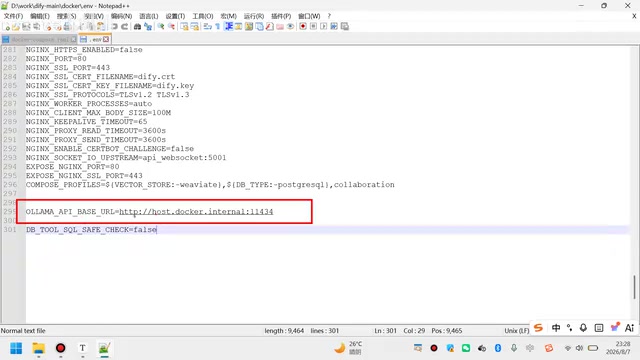Click the Zoom Out toolbar icon
This screenshot has width=640, height=360.
[x=171, y=27]
